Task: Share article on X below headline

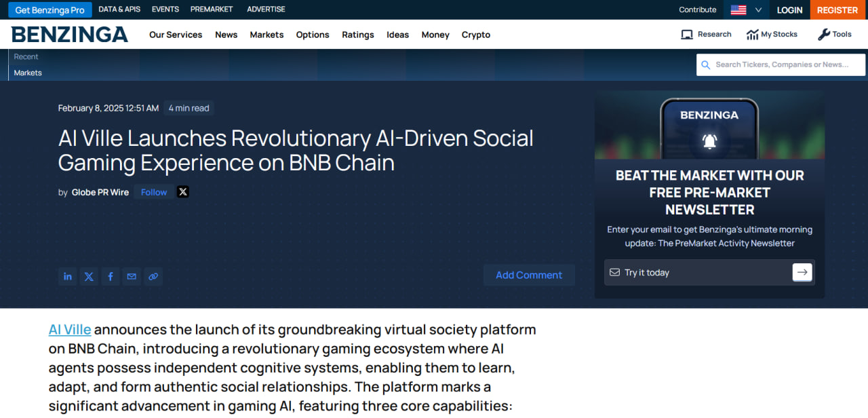Action: coord(89,276)
